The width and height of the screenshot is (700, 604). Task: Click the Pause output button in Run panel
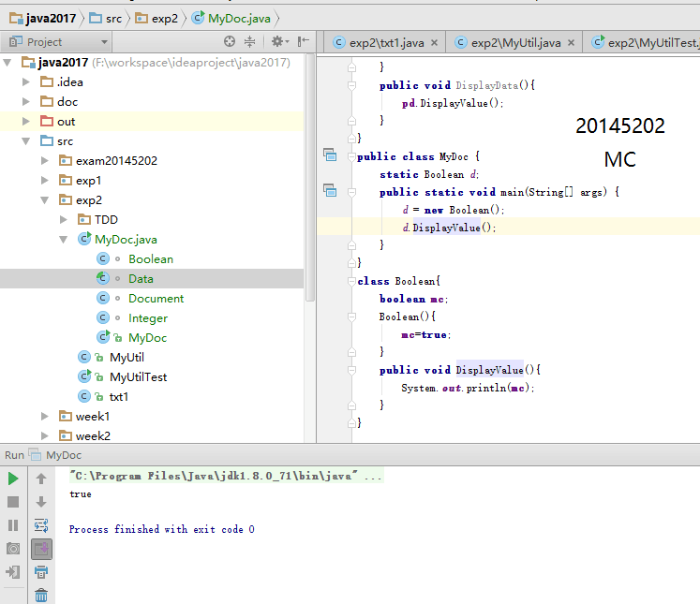point(13,525)
